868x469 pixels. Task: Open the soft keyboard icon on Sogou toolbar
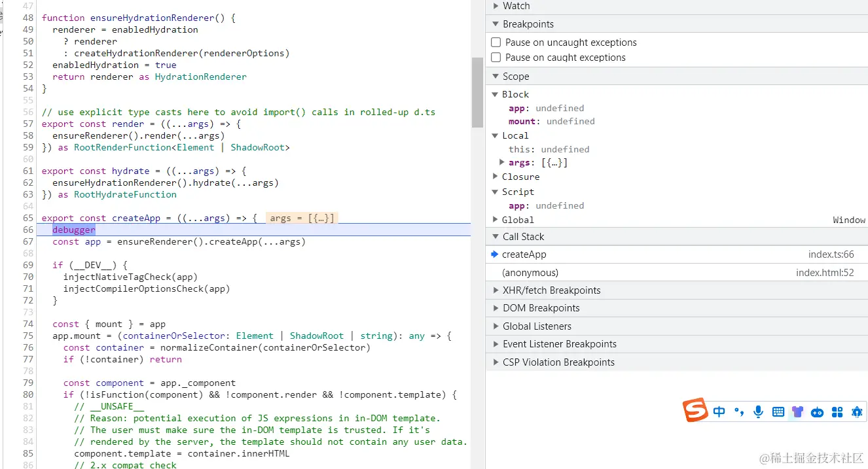tap(778, 411)
